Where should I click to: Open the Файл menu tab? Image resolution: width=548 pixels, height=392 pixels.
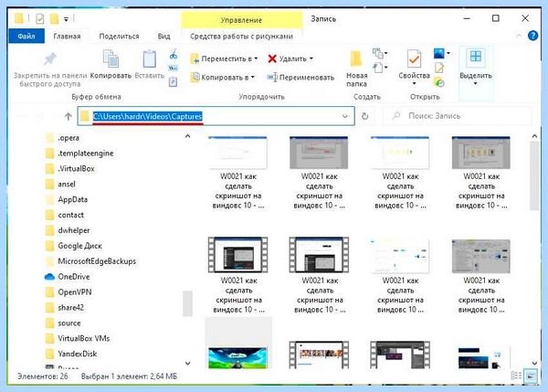pos(26,36)
